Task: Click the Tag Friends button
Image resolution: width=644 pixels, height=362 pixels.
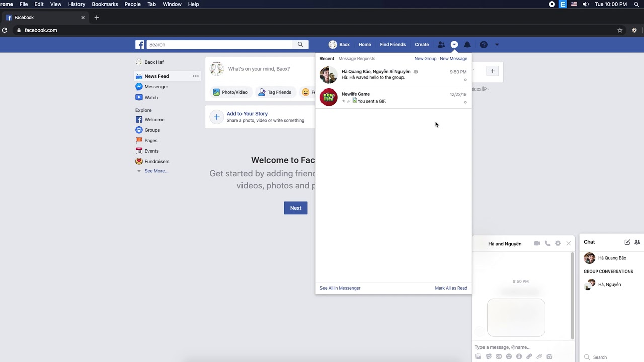Action: [275, 92]
